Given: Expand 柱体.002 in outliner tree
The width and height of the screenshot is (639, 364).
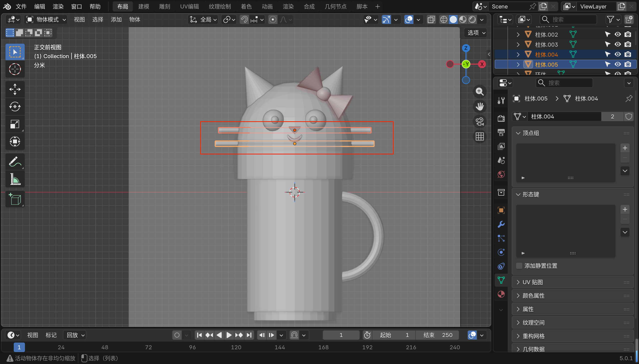Looking at the screenshot, I should point(518,34).
